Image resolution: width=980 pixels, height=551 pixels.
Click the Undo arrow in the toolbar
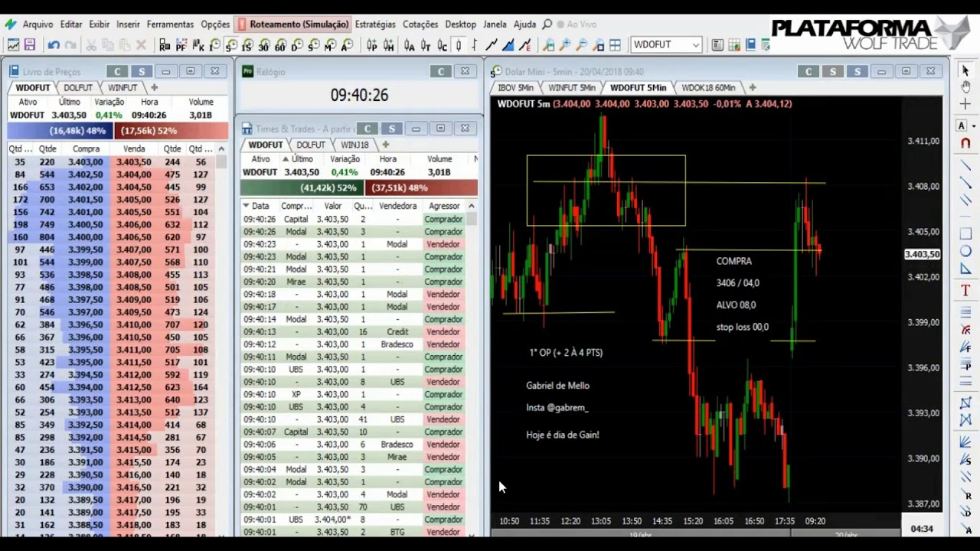click(x=54, y=45)
